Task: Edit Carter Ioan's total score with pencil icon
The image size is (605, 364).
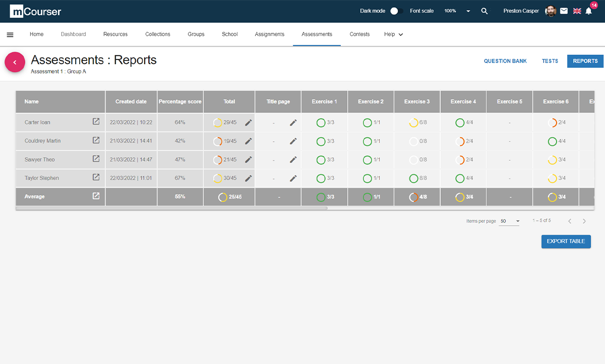Action: point(248,123)
